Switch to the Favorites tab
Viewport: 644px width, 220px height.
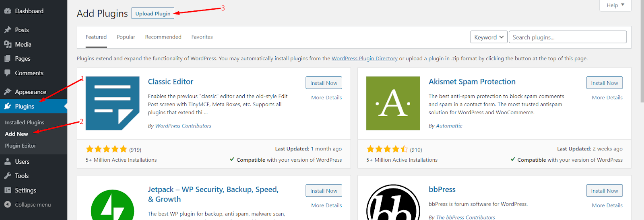(x=202, y=37)
